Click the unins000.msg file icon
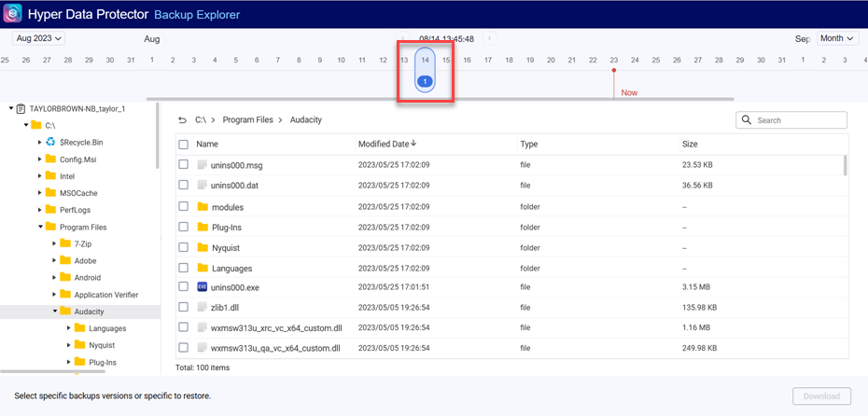Screen dimensions: 868x416 tap(202, 165)
